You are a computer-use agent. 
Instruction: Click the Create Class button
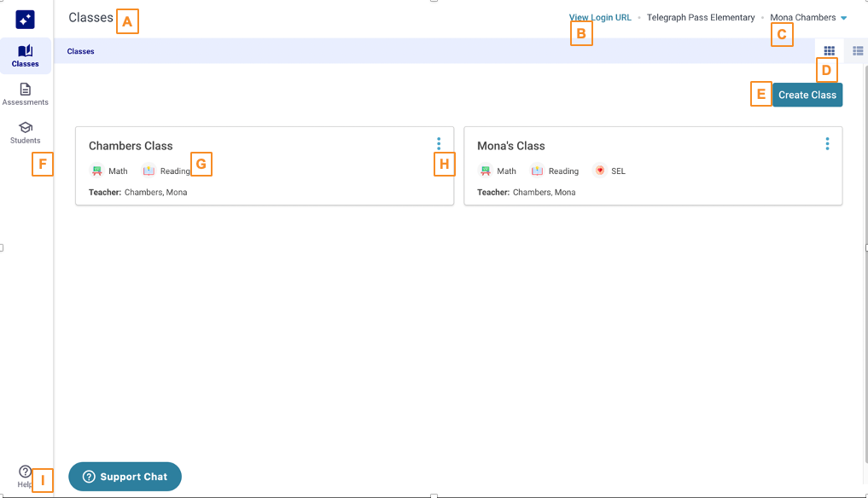[807, 95]
